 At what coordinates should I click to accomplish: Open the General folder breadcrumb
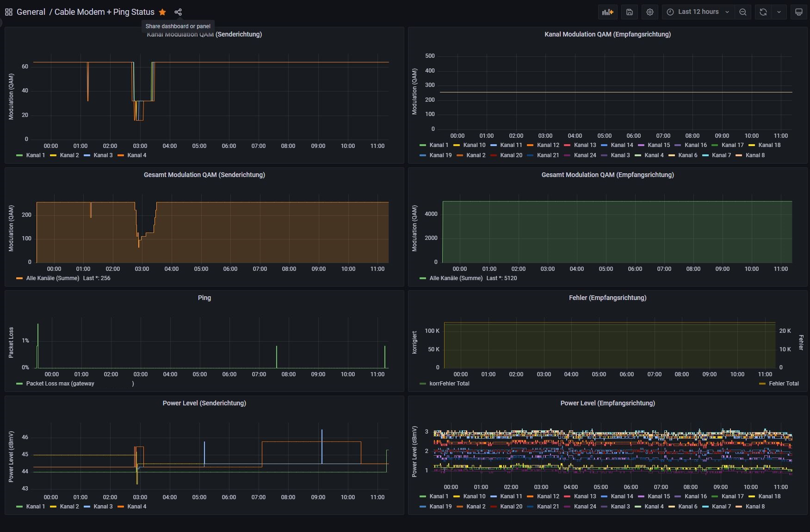(31, 12)
